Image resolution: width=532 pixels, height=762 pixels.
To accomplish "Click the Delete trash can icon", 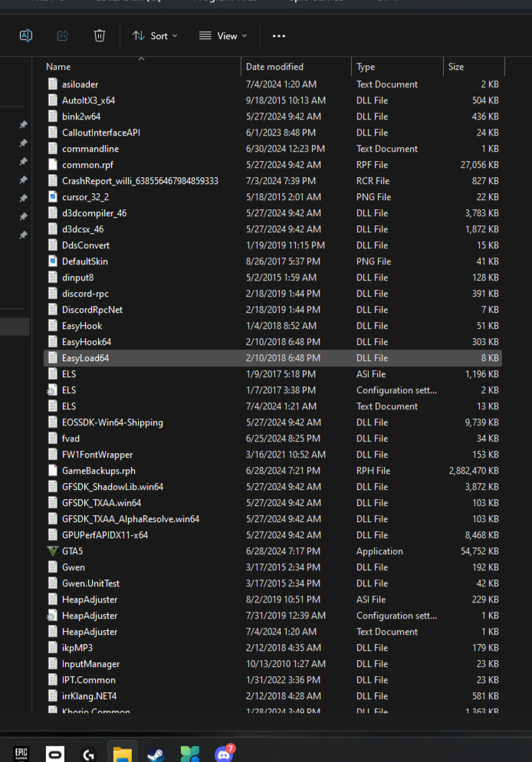I will pos(99,35).
